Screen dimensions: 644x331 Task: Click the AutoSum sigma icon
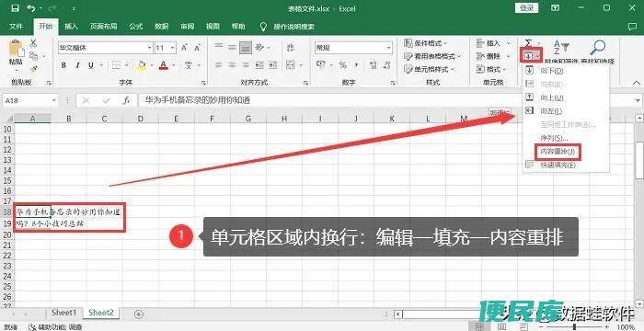coord(528,43)
